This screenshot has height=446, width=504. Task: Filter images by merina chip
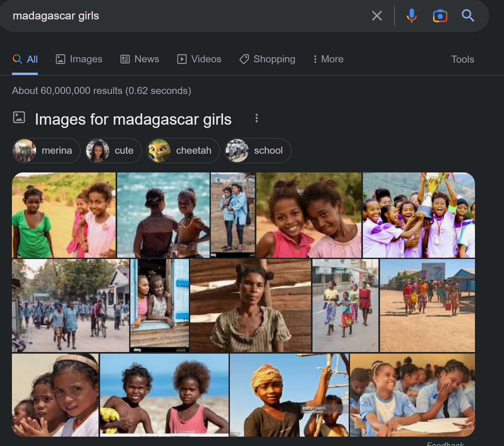(46, 150)
